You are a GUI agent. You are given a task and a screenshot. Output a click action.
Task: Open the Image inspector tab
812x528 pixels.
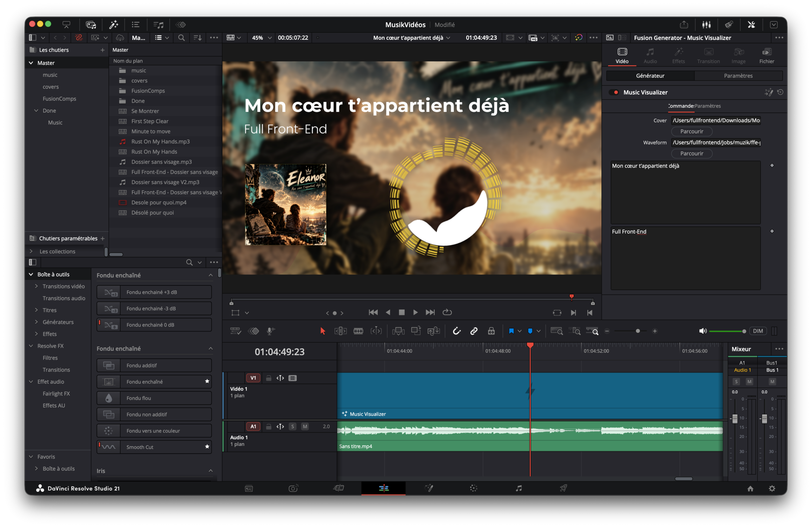(738, 56)
